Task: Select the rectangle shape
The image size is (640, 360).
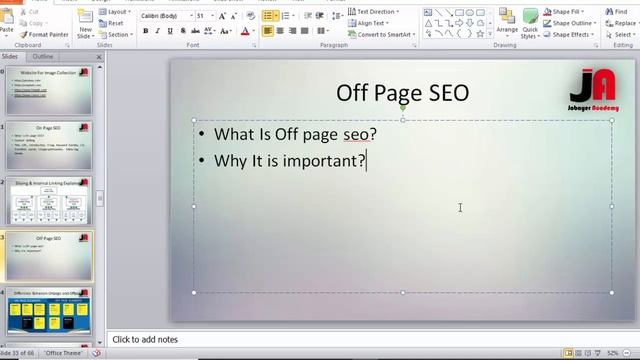Action: pos(460,13)
